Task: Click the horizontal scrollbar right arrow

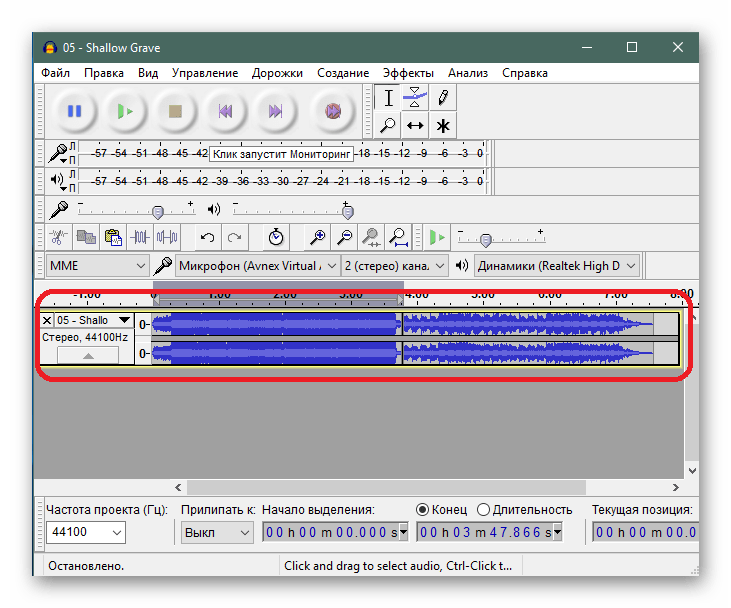Action: [676, 487]
